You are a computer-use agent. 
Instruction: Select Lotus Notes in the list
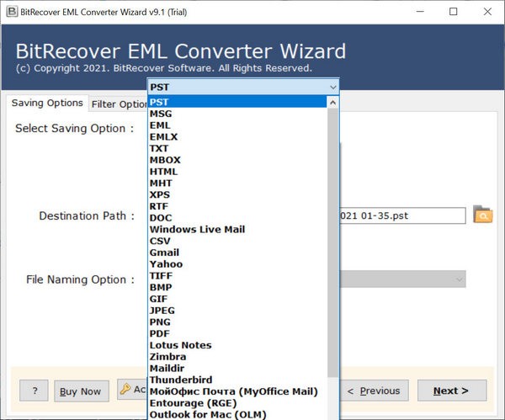(237, 346)
